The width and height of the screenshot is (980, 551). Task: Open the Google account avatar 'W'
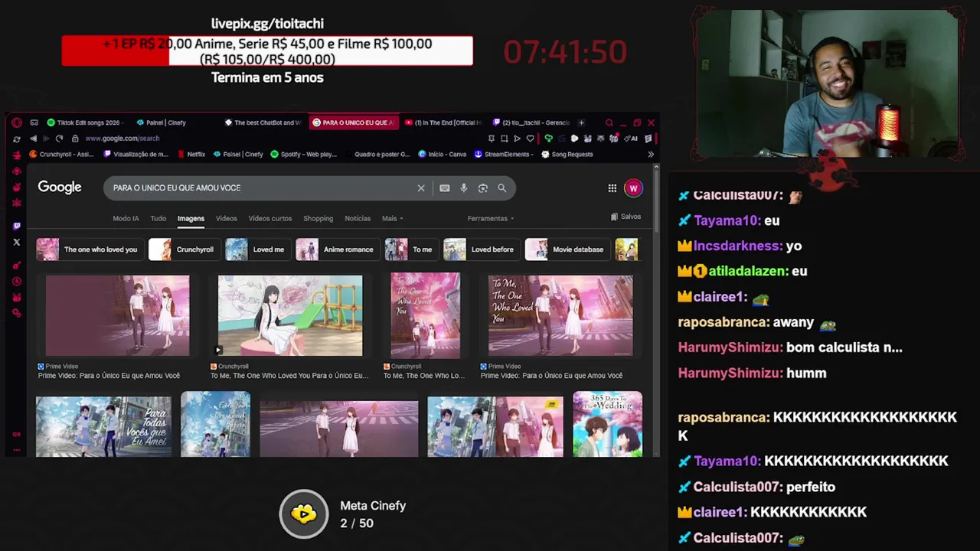coord(633,188)
